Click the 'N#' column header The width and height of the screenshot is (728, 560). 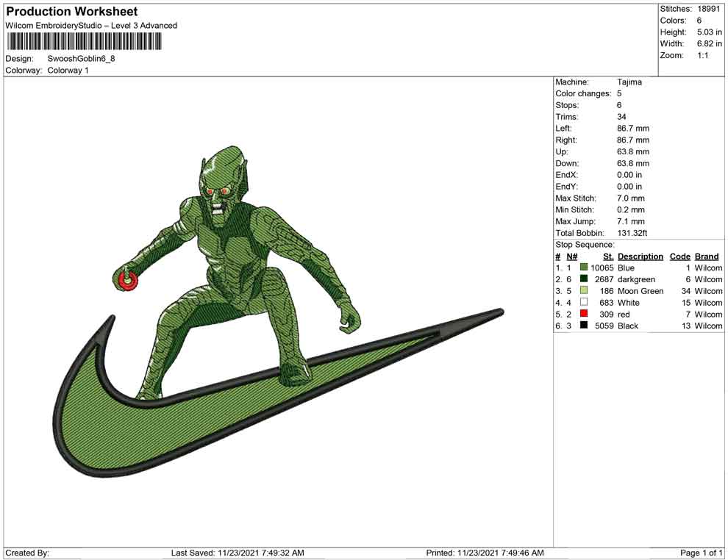coord(571,256)
